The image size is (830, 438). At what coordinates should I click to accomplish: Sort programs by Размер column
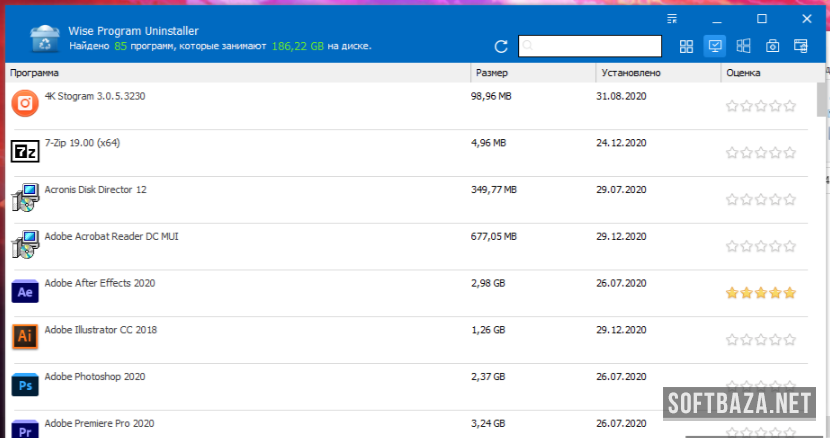pyautogui.click(x=532, y=73)
